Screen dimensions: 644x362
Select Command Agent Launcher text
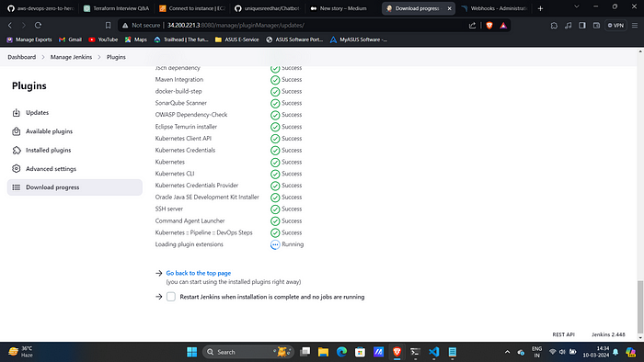[x=190, y=221]
